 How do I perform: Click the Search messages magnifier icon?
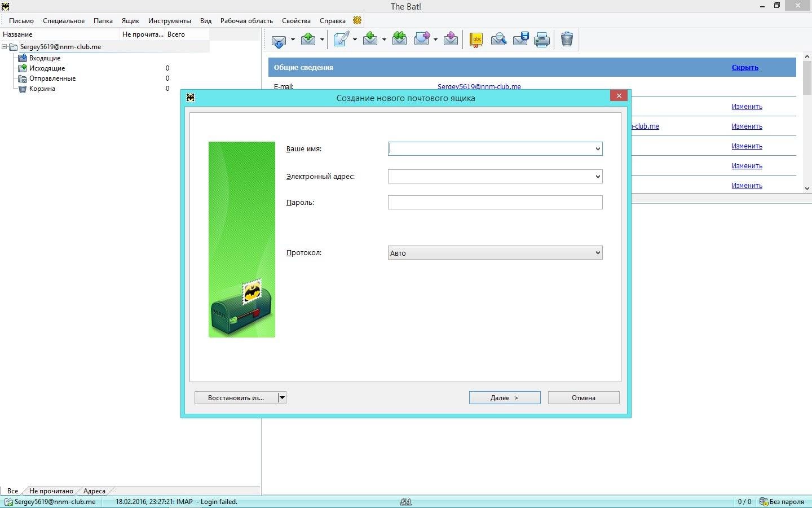click(x=498, y=39)
